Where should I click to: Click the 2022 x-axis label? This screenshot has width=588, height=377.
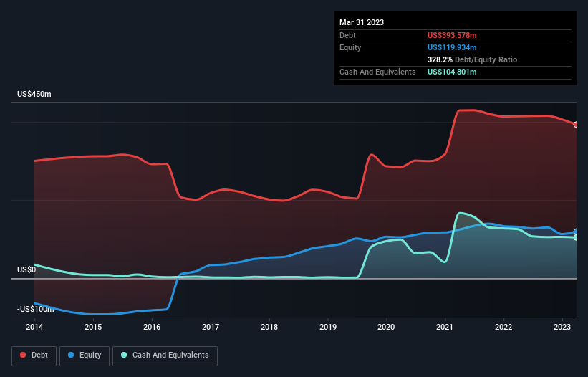click(503, 327)
